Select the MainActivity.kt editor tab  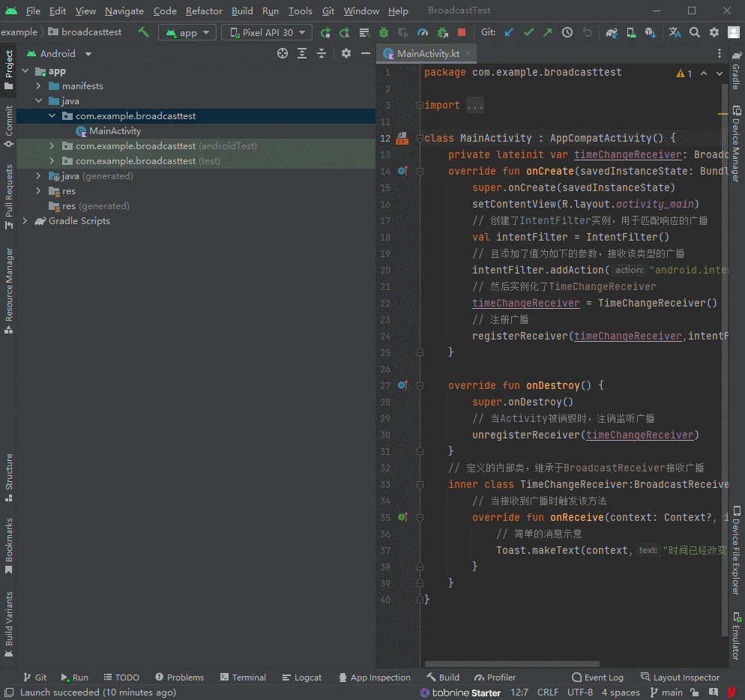point(427,54)
